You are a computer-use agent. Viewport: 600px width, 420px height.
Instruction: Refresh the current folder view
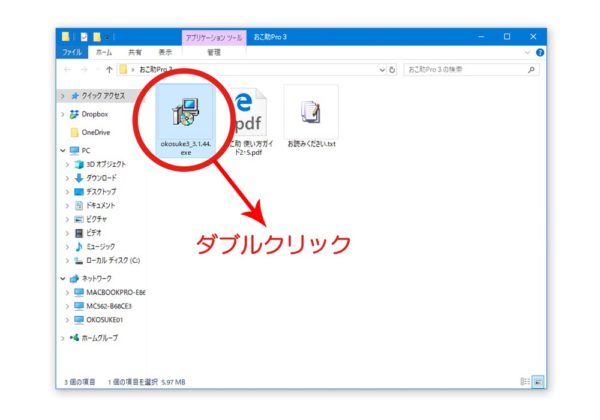point(392,70)
